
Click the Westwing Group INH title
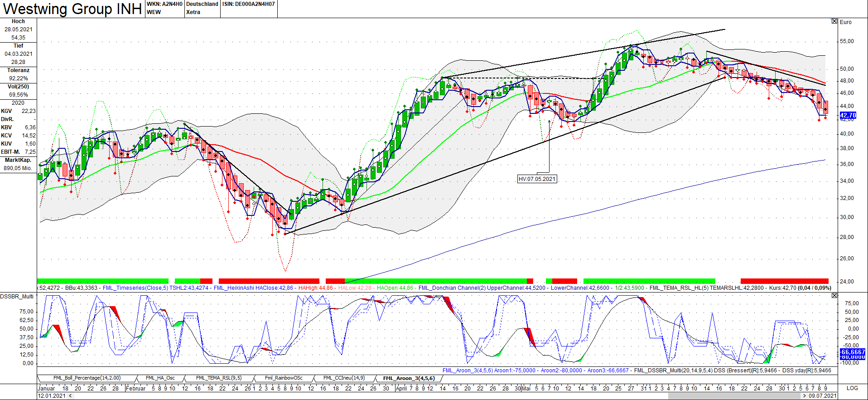pyautogui.click(x=72, y=9)
